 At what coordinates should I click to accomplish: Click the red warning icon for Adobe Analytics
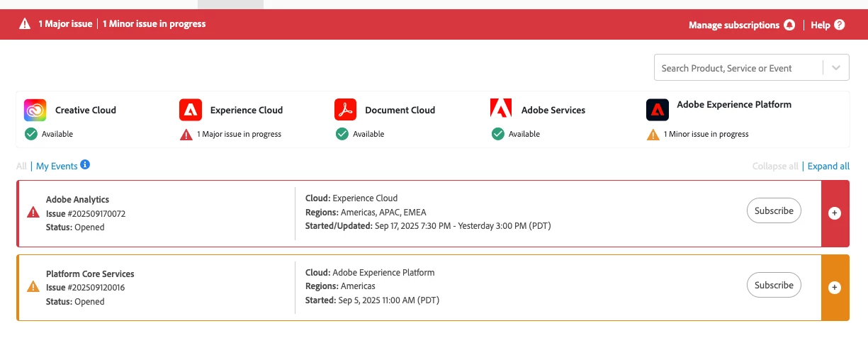pyautogui.click(x=33, y=213)
